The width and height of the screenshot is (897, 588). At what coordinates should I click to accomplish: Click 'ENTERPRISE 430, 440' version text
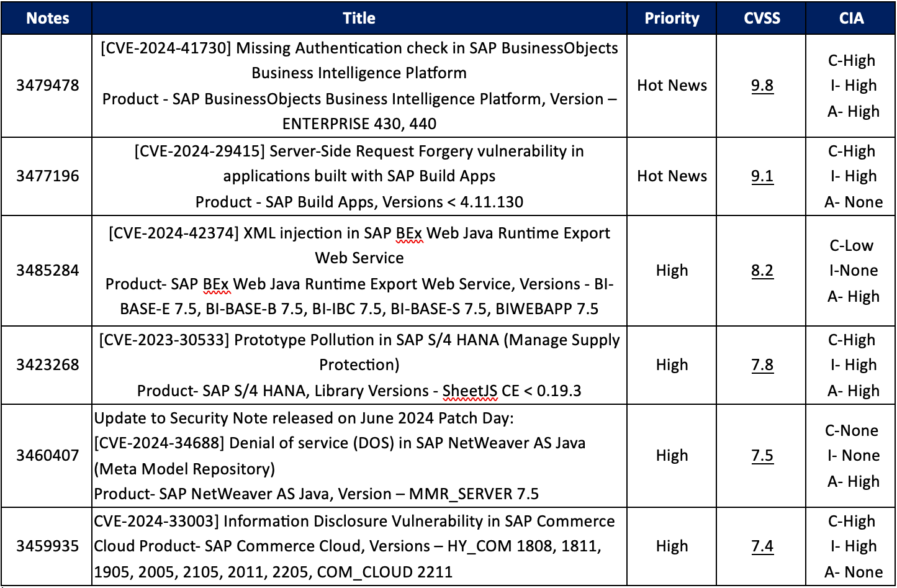(x=359, y=124)
